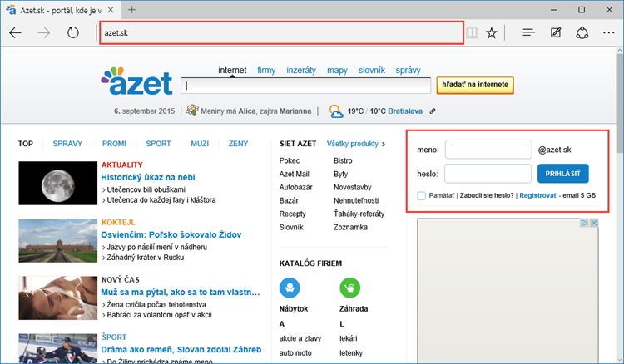Select the ŠPORT news tab

[x=158, y=144]
